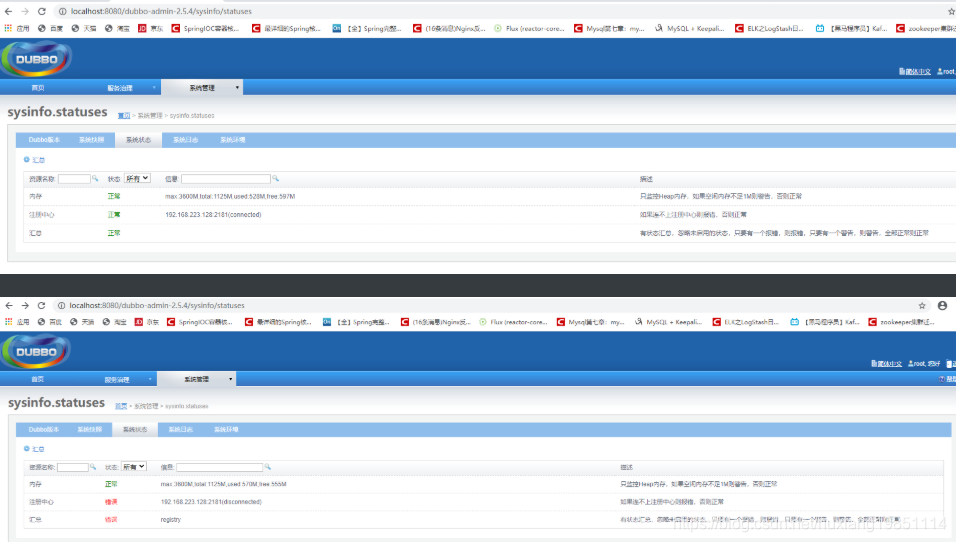
Task: Switch to Dubbo版本 tab in lower window
Action: [43, 430]
